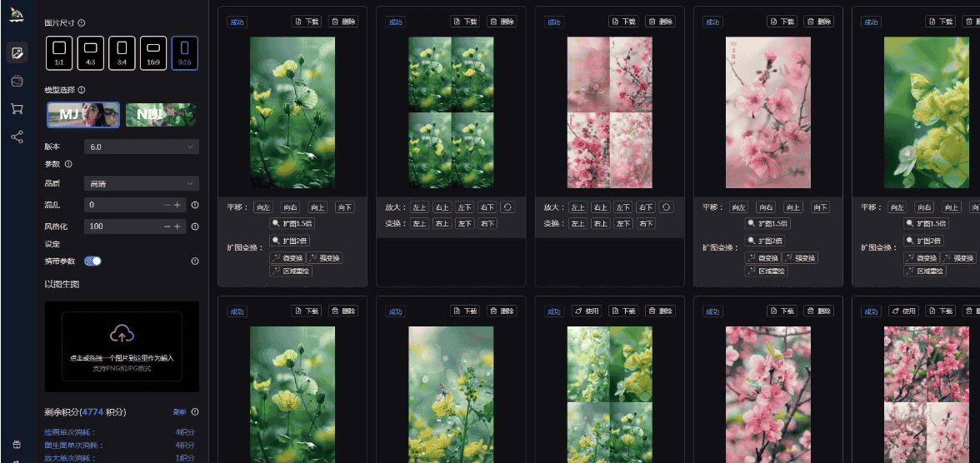Select the 4:3 image size
Screen dimensions: 980x463
click(x=91, y=53)
